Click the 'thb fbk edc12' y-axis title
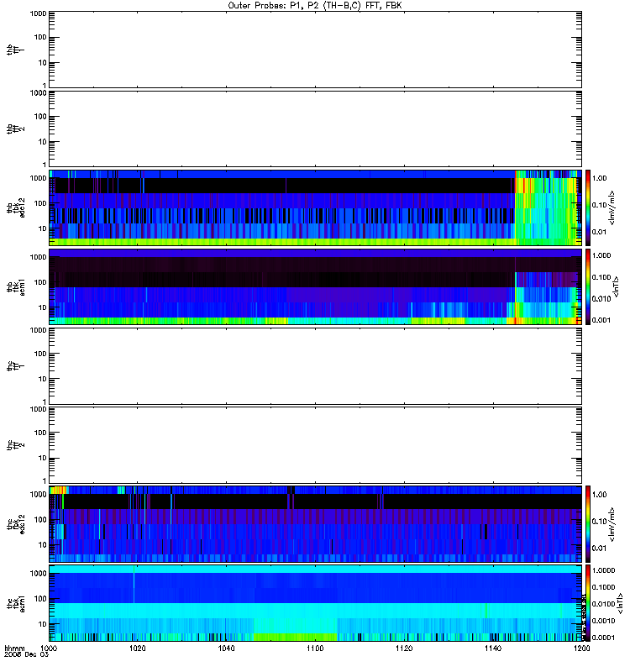 tap(16, 207)
